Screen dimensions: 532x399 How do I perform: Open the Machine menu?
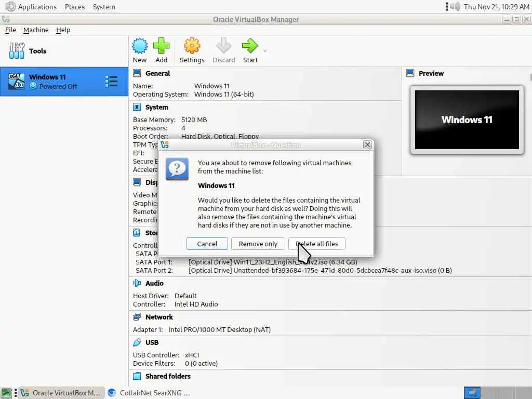[36, 30]
